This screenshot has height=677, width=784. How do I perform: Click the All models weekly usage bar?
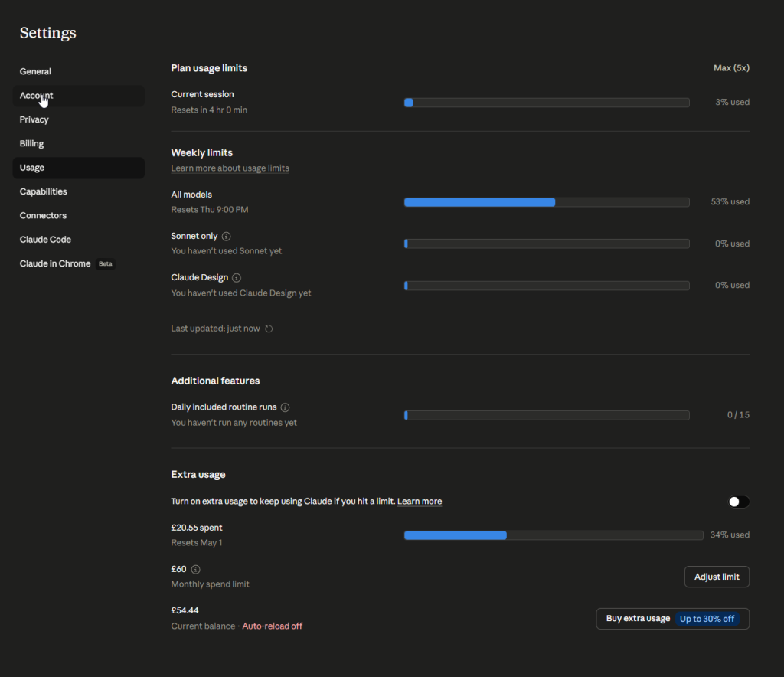click(547, 202)
